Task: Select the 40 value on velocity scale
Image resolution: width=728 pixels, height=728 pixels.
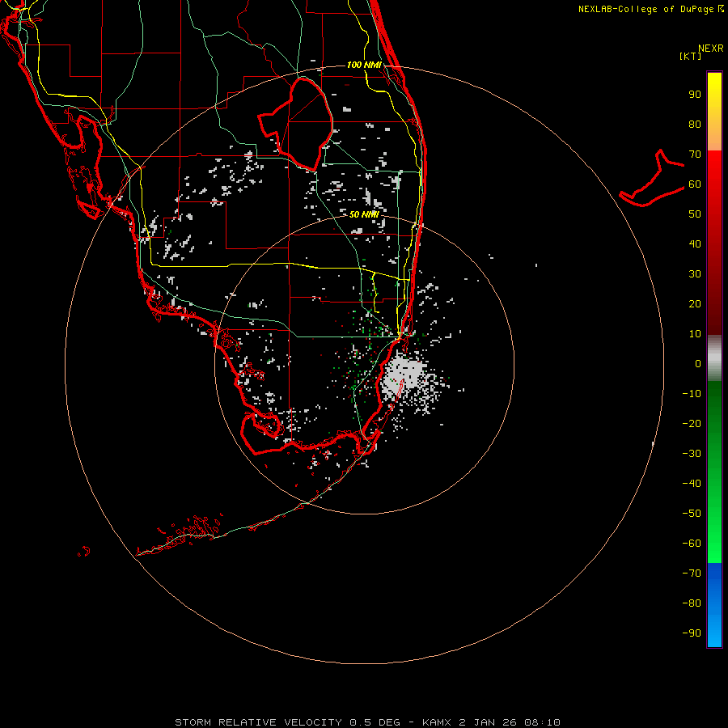Action: (695, 244)
